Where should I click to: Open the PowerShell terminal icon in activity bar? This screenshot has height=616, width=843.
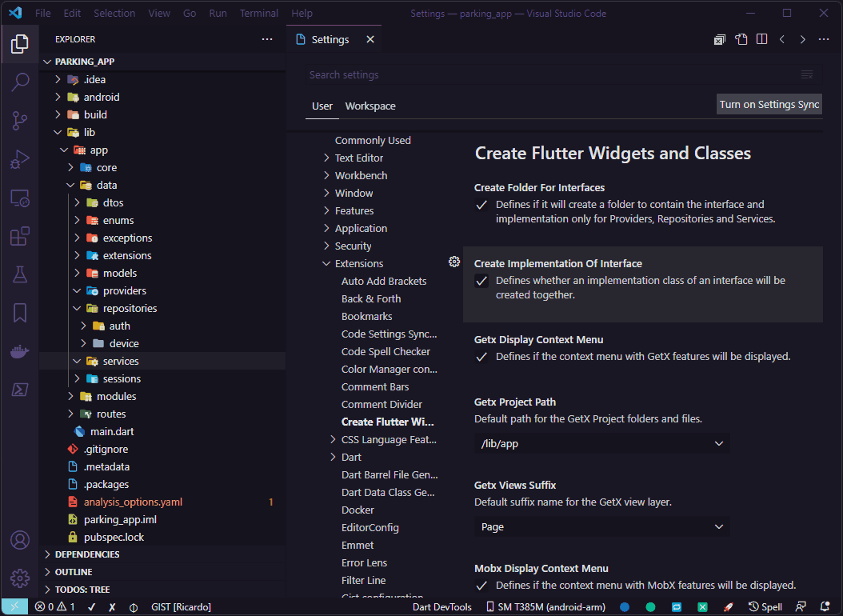pos(20,390)
